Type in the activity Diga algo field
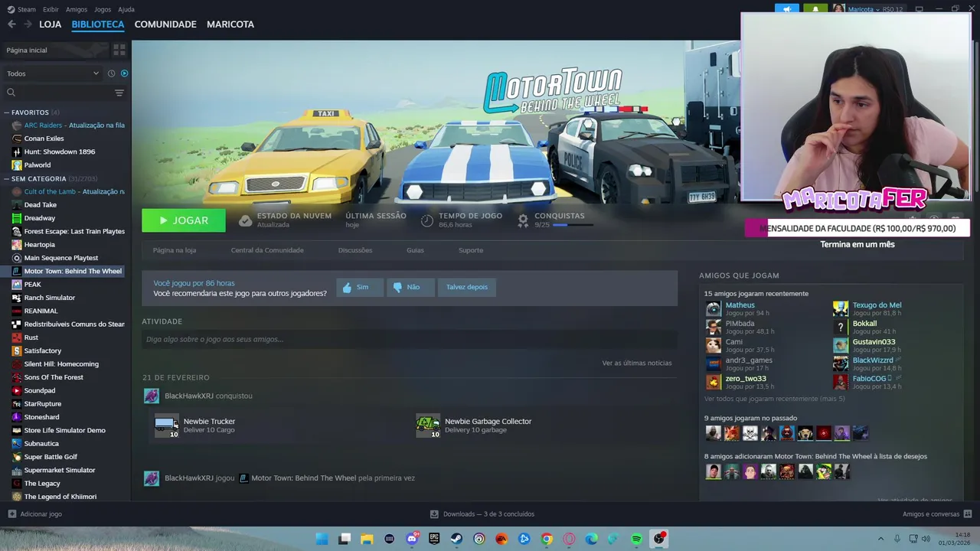Screen dimensions: 980x551 click(410, 339)
